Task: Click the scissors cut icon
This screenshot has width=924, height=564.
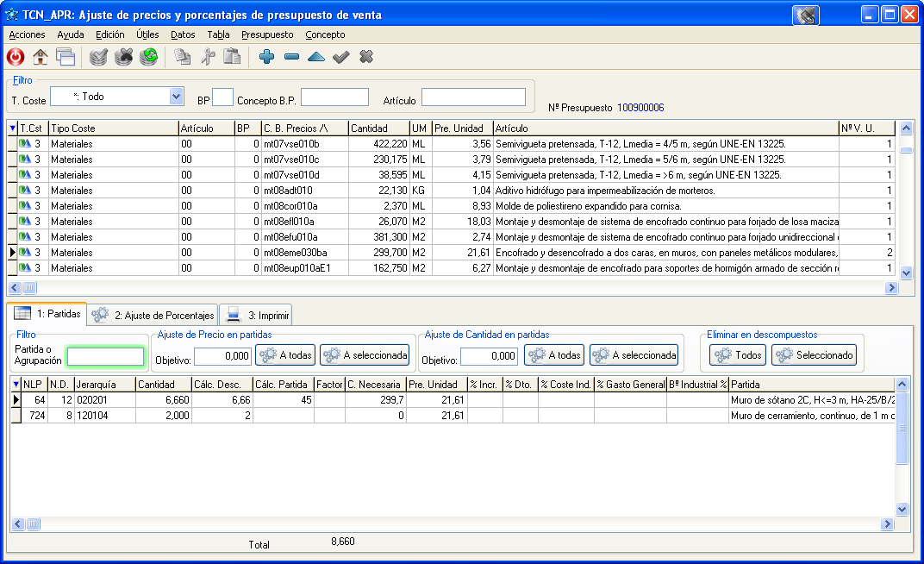Action: [208, 57]
